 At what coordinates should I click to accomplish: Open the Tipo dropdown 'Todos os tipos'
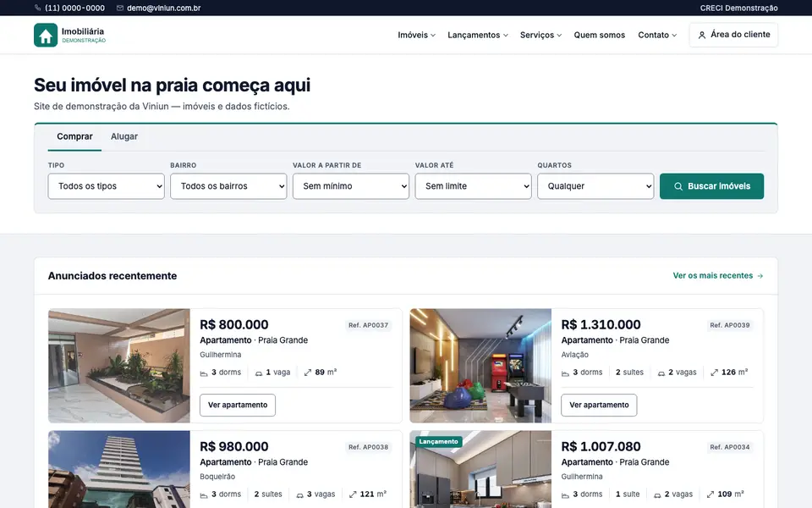coord(107,186)
